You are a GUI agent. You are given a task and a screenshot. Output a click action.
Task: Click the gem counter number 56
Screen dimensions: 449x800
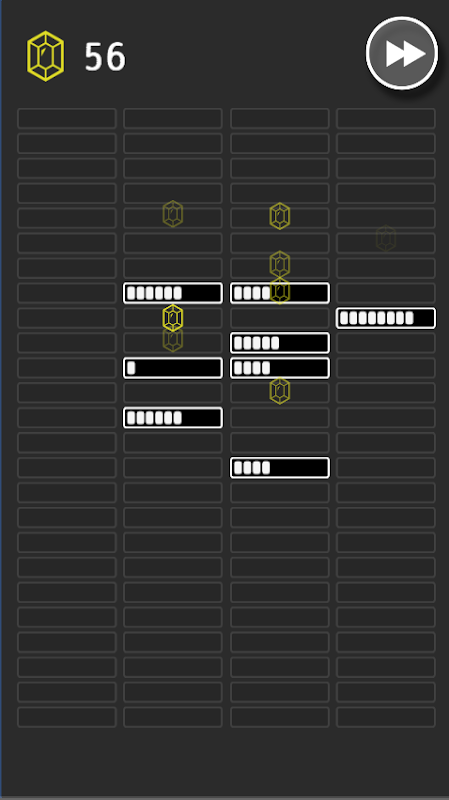click(105, 57)
